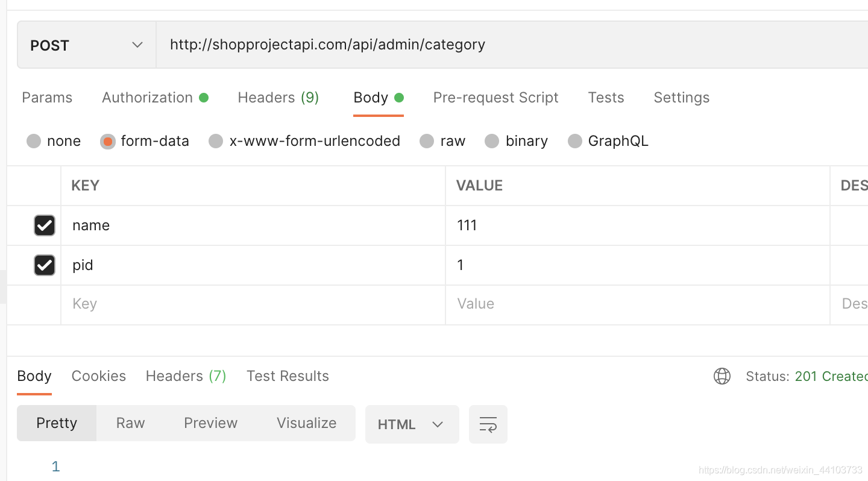
Task: Open the Authorization tab
Action: [x=155, y=98]
